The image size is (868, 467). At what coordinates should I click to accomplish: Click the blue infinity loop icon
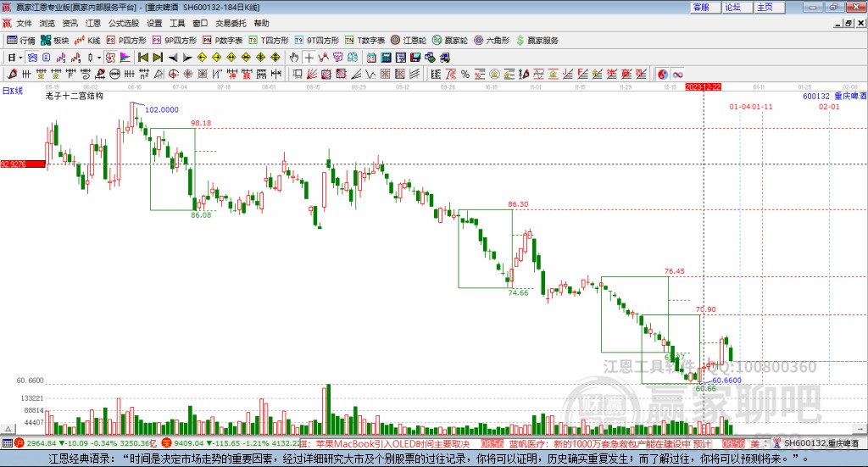(677, 74)
